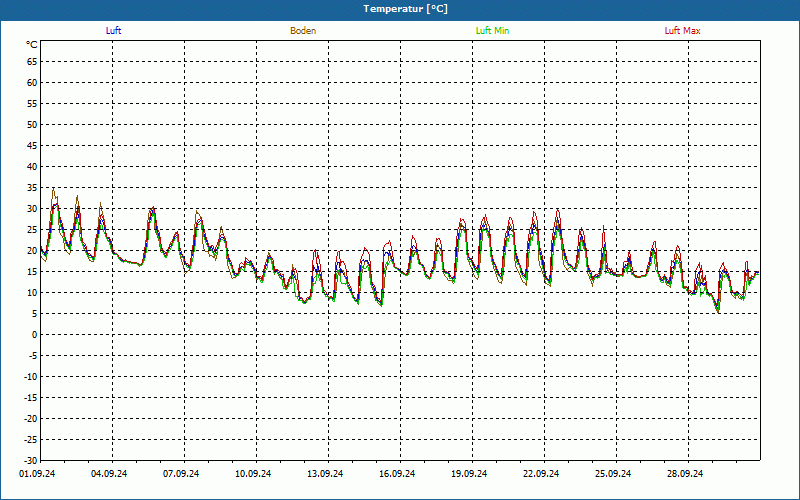Viewport: 800px width, 500px height.
Task: Click the °C unit label on axis
Action: pos(32,45)
